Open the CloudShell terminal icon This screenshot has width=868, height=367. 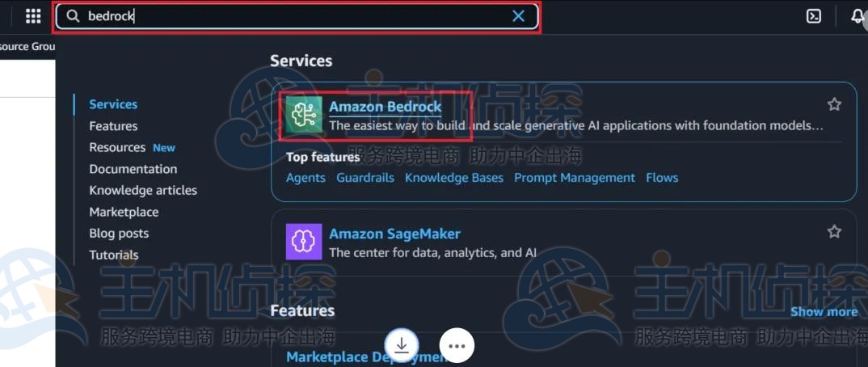(x=813, y=16)
